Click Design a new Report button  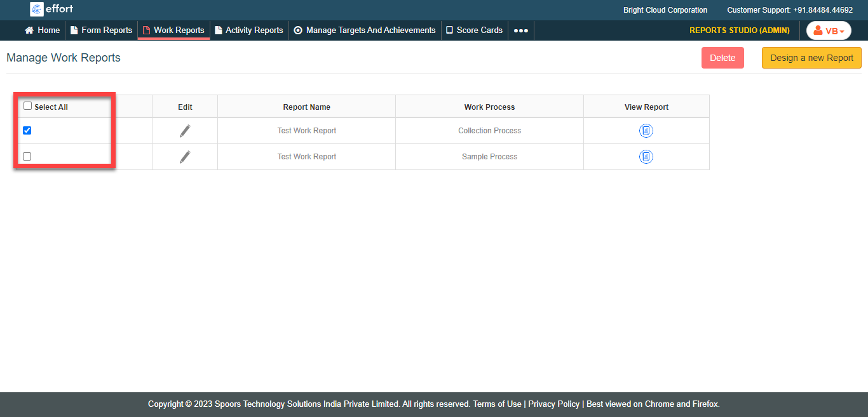coord(811,58)
